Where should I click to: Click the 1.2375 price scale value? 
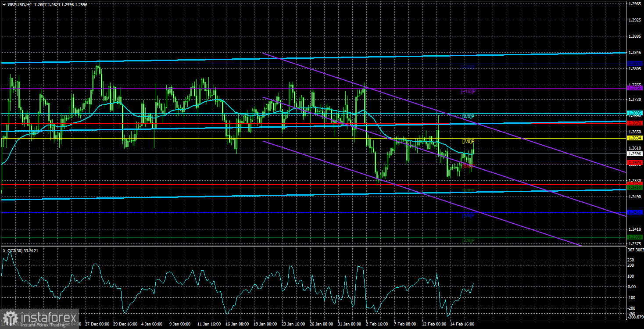pos(634,244)
